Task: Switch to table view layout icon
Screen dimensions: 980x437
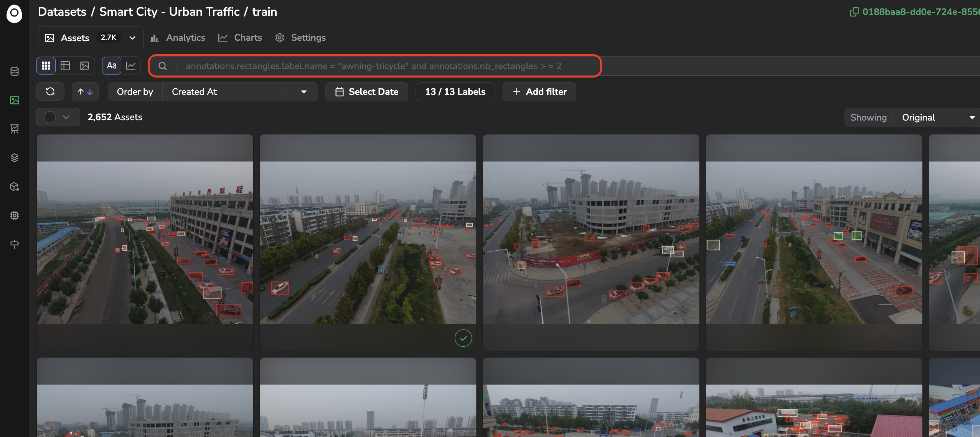Action: (65, 66)
